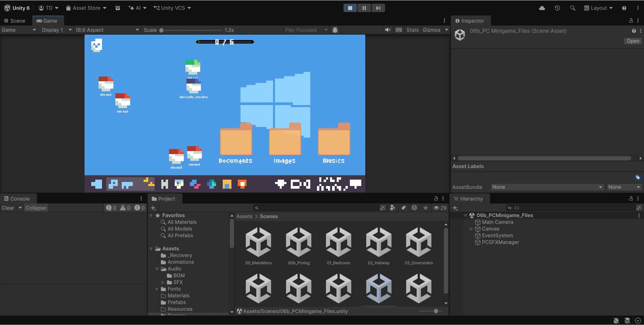The image size is (644, 325).
Task: Open the Layout dropdown
Action: pos(598,8)
